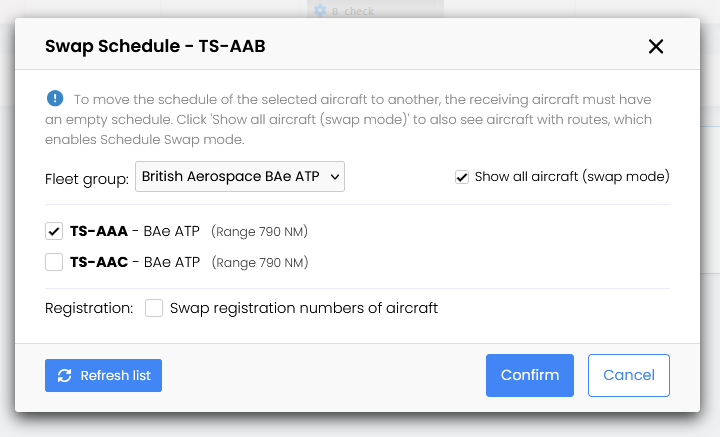Click the B check item behind dialog
The height and width of the screenshot is (437, 720).
[353, 10]
